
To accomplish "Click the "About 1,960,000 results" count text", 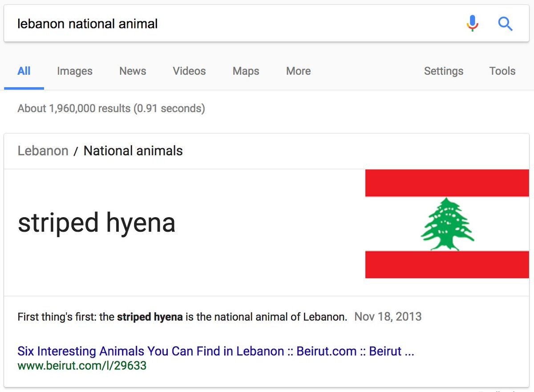I will [x=111, y=108].
